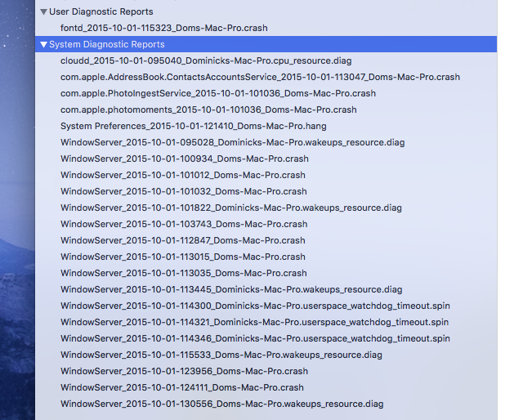Select WindowServer_2015-10-01-112847 crash report
This screenshot has height=420, width=532.
coord(183,240)
